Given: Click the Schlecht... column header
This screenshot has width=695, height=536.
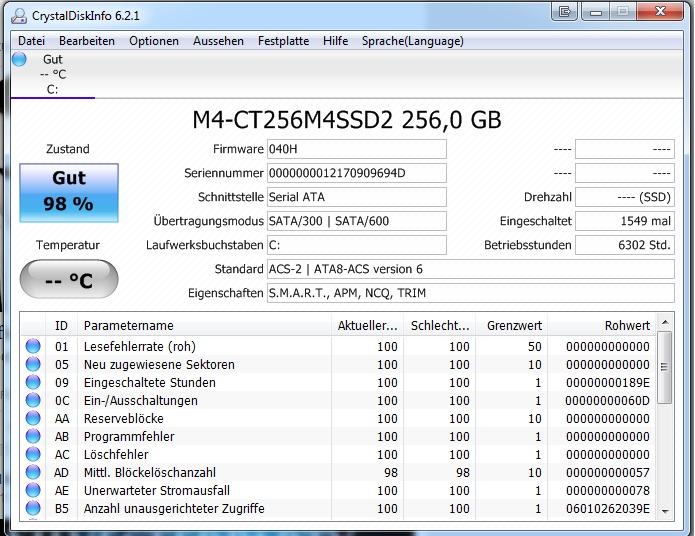Looking at the screenshot, I should [440, 325].
